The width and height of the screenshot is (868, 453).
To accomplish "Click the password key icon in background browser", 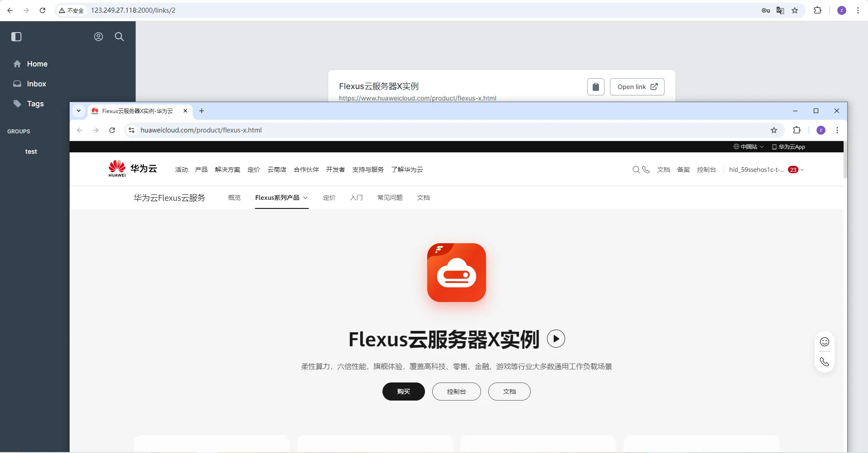I will pyautogui.click(x=766, y=10).
